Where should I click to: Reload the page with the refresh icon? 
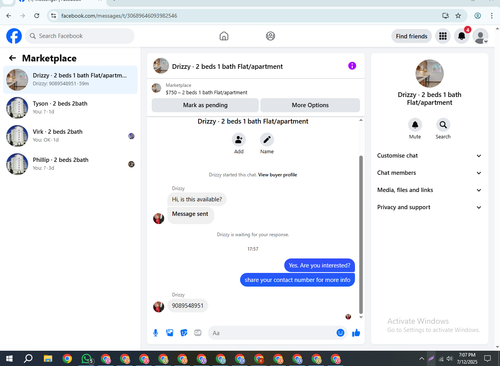point(37,16)
